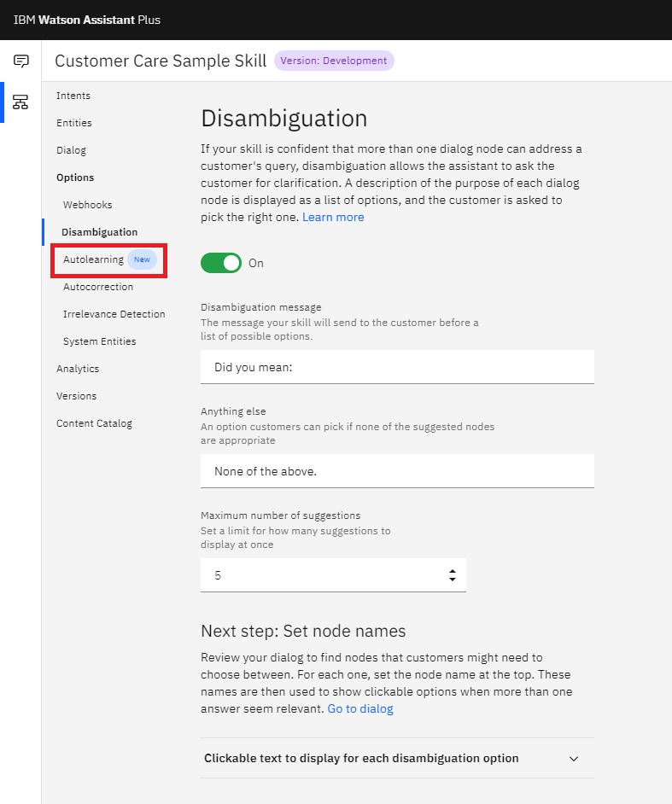Go to the Entities section
Viewport: 672px width, 804px height.
pos(74,123)
